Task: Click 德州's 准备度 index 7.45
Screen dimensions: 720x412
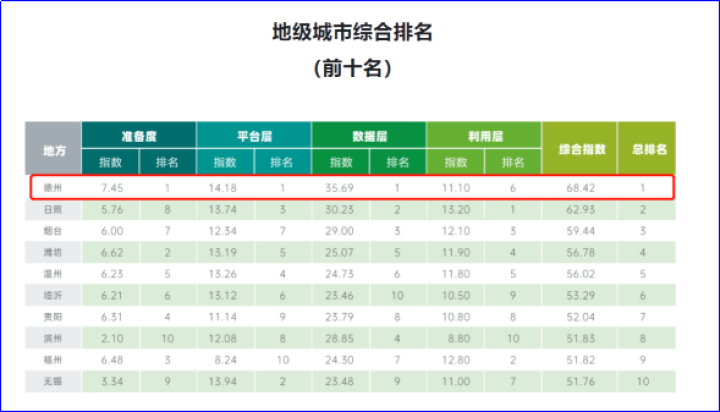Action: pos(112,188)
